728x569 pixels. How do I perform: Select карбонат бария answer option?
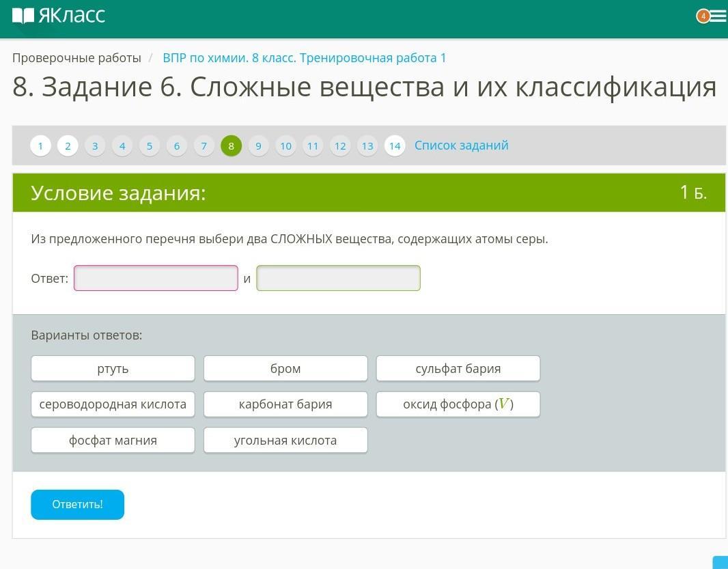tap(285, 404)
